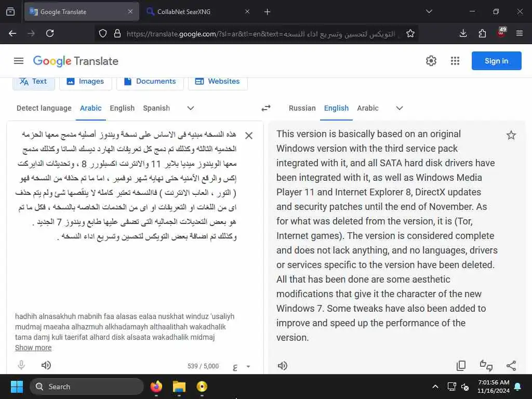Select English as source language
This screenshot has width=532, height=399.
[122, 108]
